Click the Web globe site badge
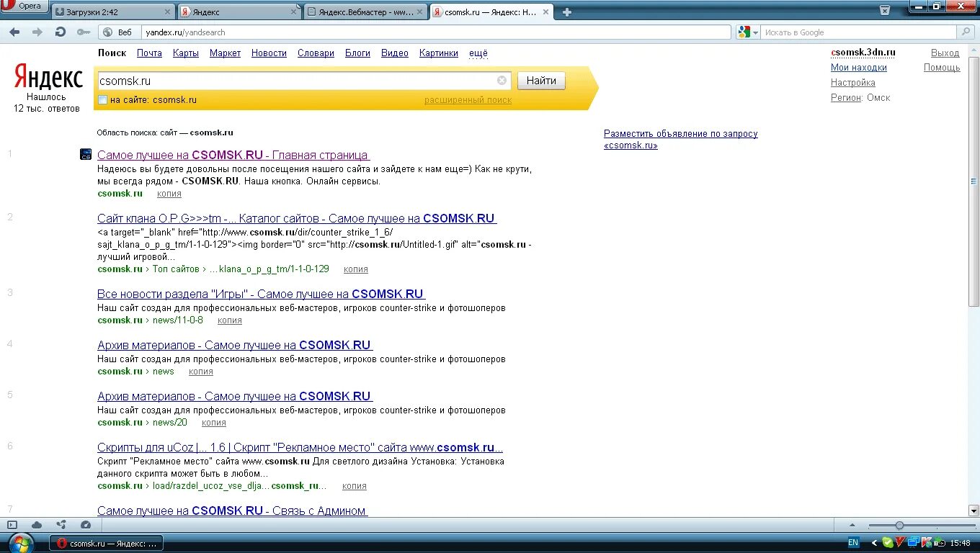The width and height of the screenshot is (980, 553). point(120,32)
